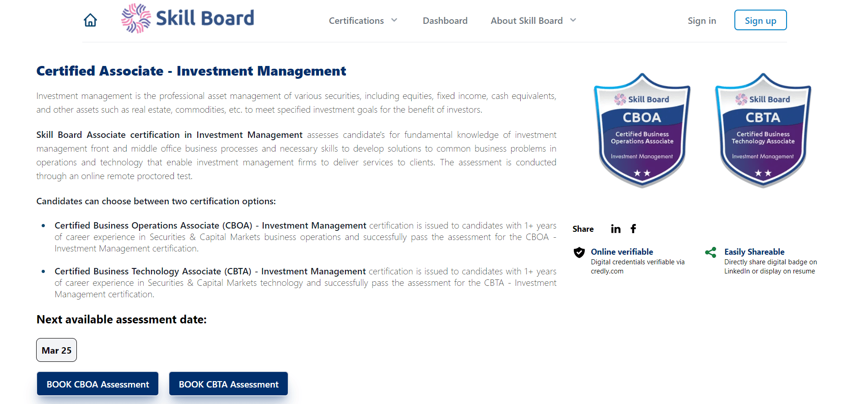Go to the home page icon
The image size is (868, 404).
tap(90, 20)
